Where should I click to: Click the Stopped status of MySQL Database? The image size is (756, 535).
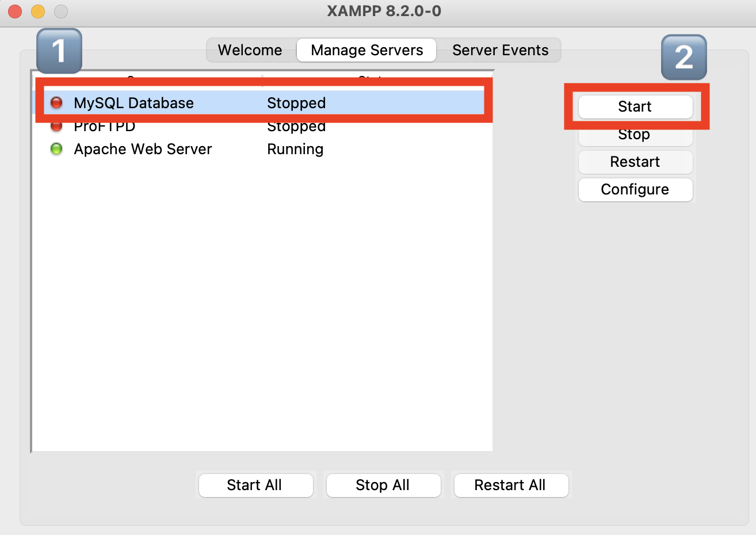click(296, 104)
